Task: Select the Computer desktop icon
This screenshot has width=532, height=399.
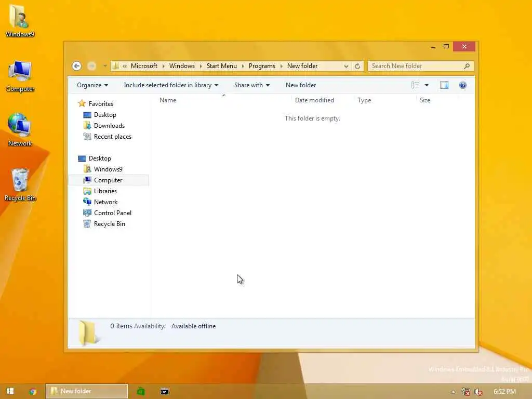Action: [20, 76]
